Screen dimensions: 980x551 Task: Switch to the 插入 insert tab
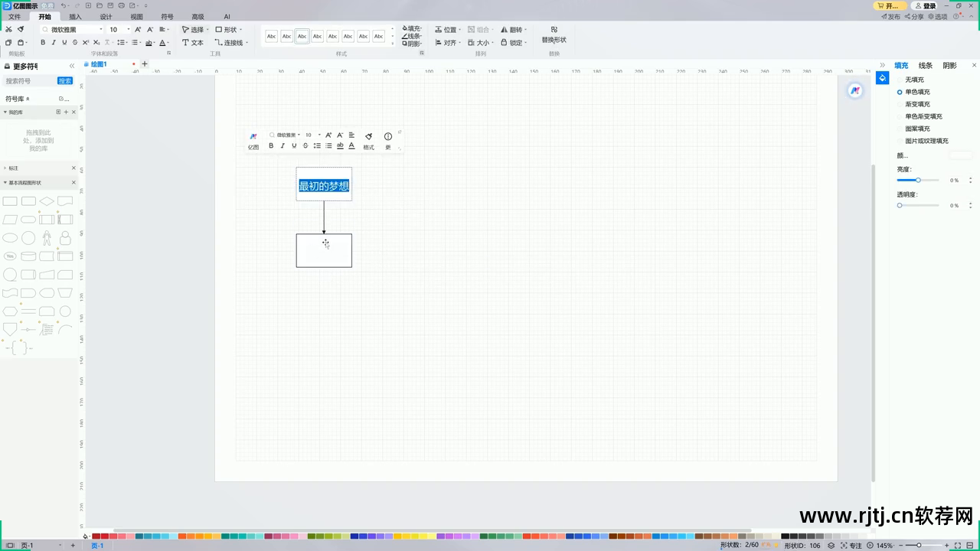[75, 16]
